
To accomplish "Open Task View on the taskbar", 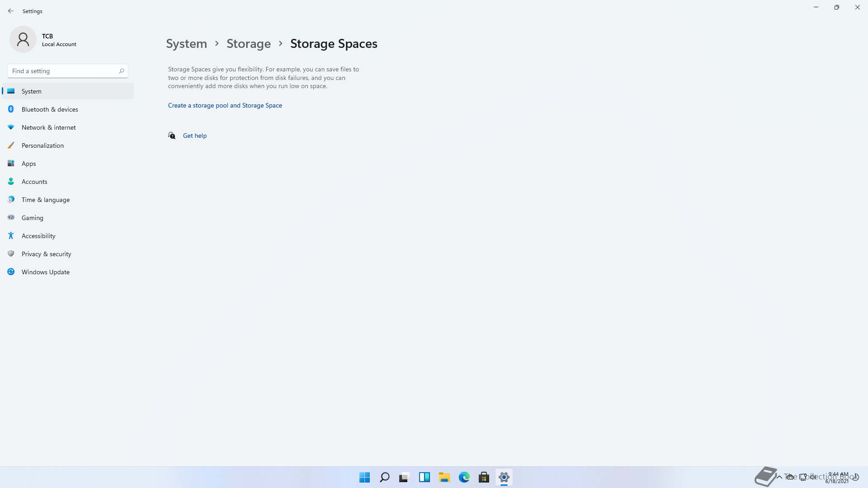I will 405,477.
